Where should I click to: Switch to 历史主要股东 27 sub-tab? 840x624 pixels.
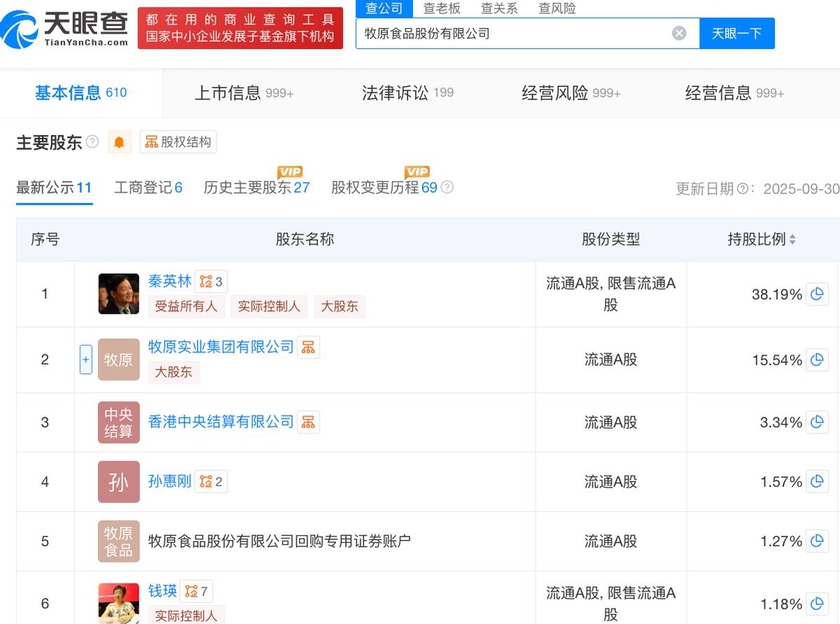[x=256, y=188]
